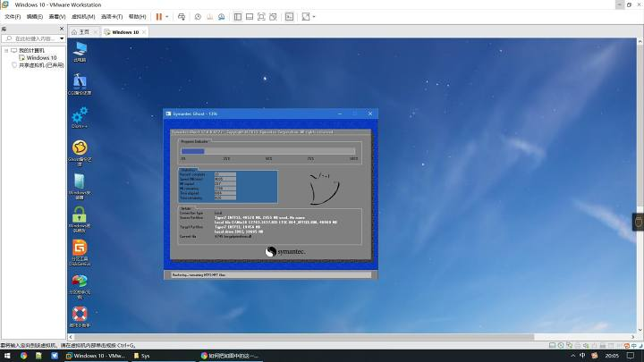Enter full screen mode from toolbar

(x=261, y=17)
